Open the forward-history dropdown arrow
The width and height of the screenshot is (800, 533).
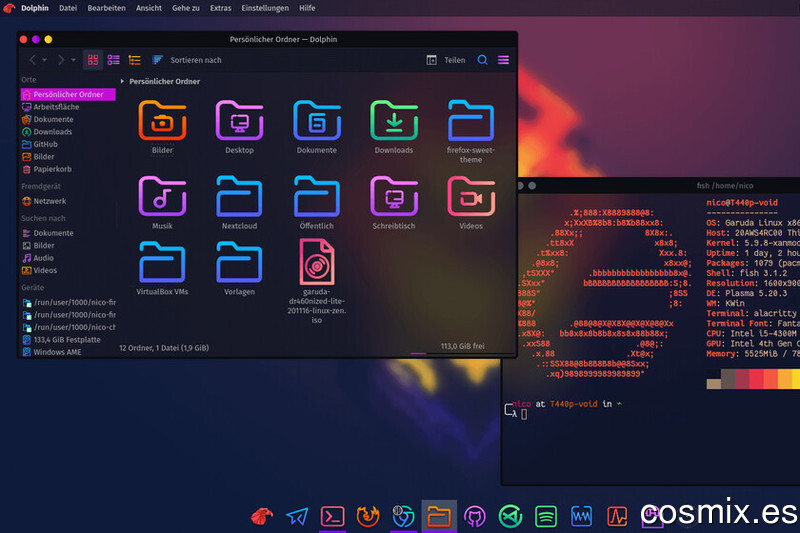click(x=73, y=60)
